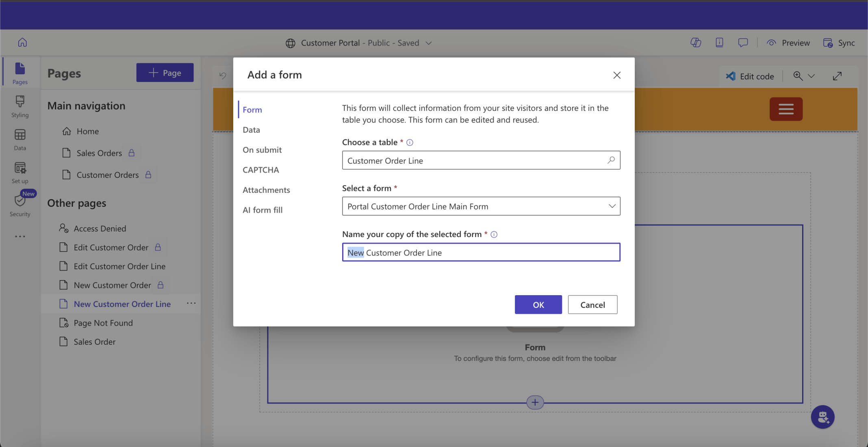This screenshot has height=447, width=868.
Task: Open the CAPTCHA tab
Action: click(x=260, y=170)
